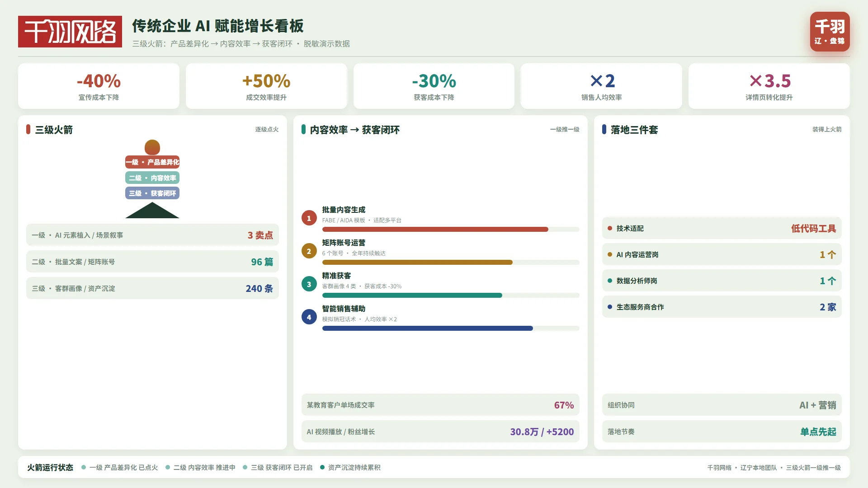Open the -40% 宣传成本下降 card
868x488 pixels.
click(99, 86)
